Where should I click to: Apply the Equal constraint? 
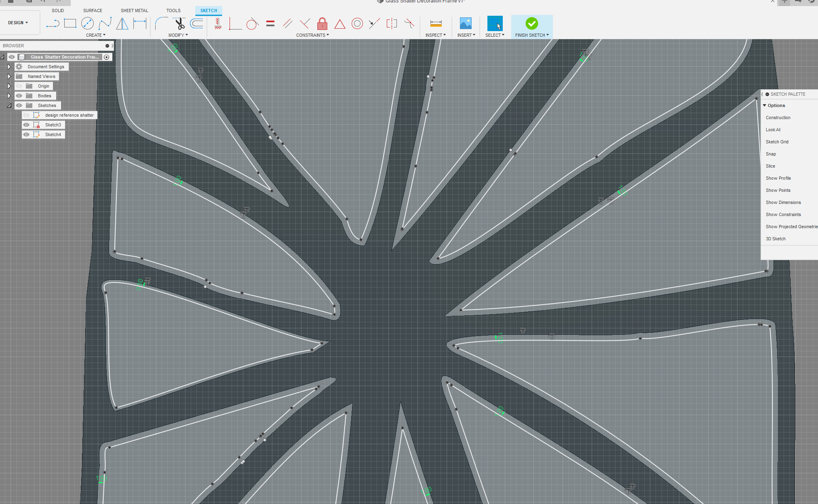pyautogui.click(x=270, y=23)
